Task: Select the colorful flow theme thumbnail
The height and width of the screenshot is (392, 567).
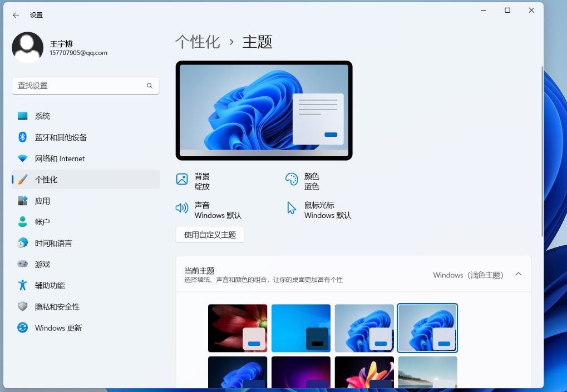Action: [x=364, y=372]
